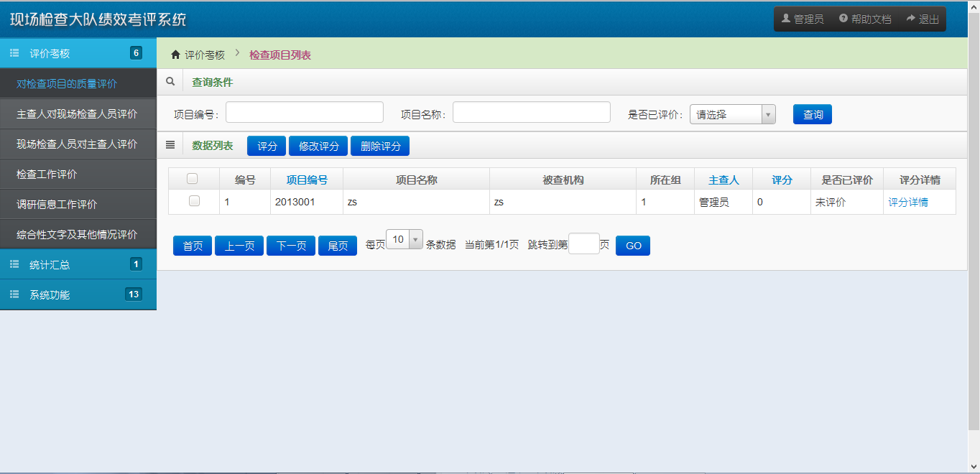Sort table by 评分 column header
The height and width of the screenshot is (474, 980).
[782, 180]
